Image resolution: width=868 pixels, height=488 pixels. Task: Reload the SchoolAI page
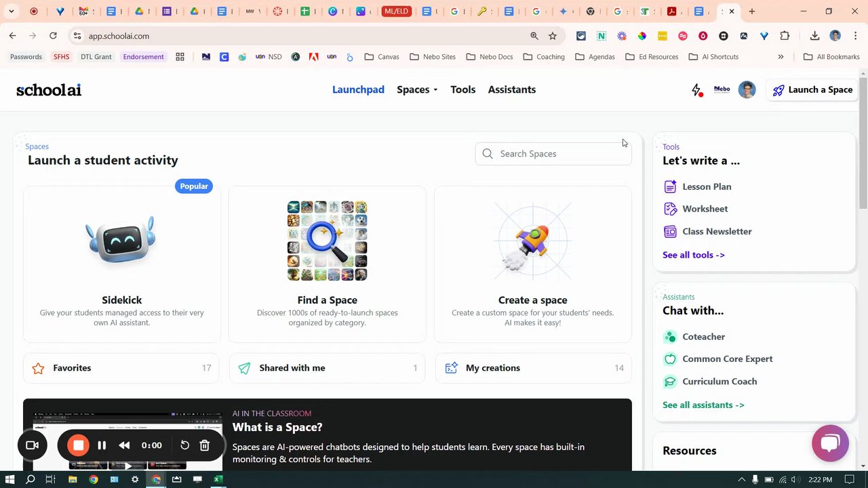coord(53,36)
